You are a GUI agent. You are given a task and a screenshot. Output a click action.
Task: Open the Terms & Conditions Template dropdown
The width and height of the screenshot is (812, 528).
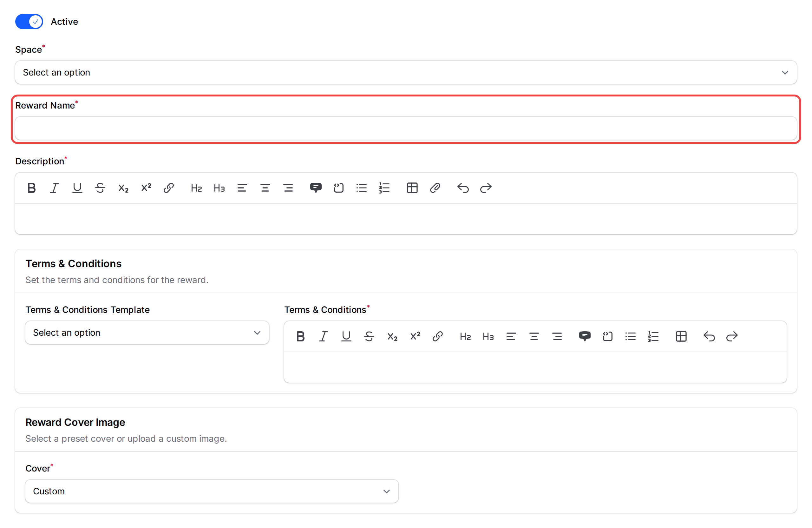pyautogui.click(x=147, y=333)
